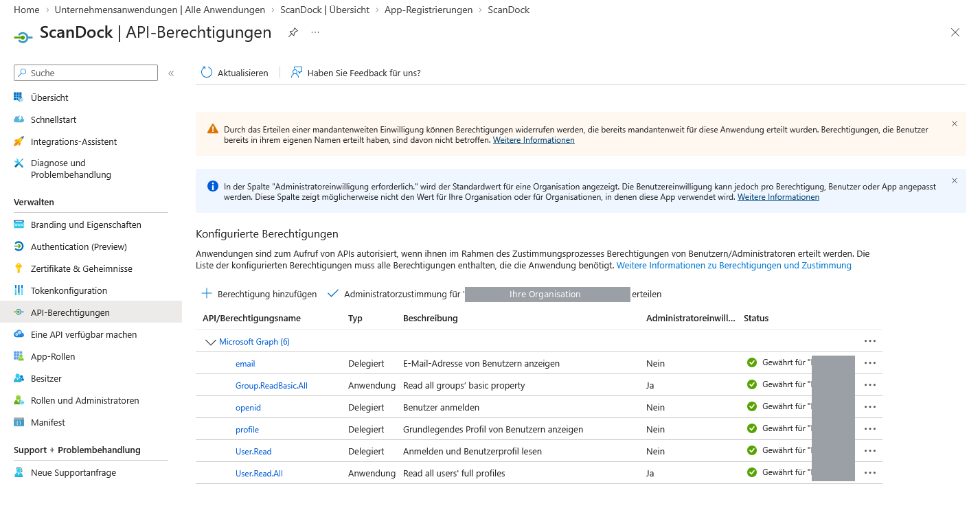Collapse the sidebar menu with double chevron
980x508 pixels.
pos(171,73)
